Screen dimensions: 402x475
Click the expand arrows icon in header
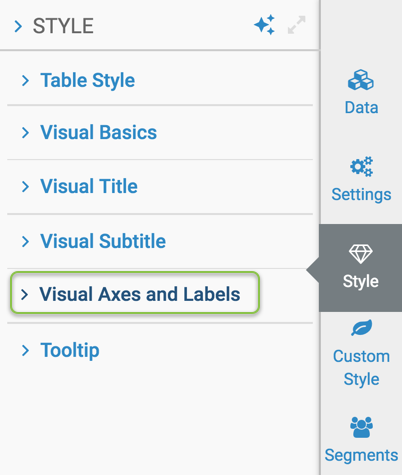pos(296,25)
